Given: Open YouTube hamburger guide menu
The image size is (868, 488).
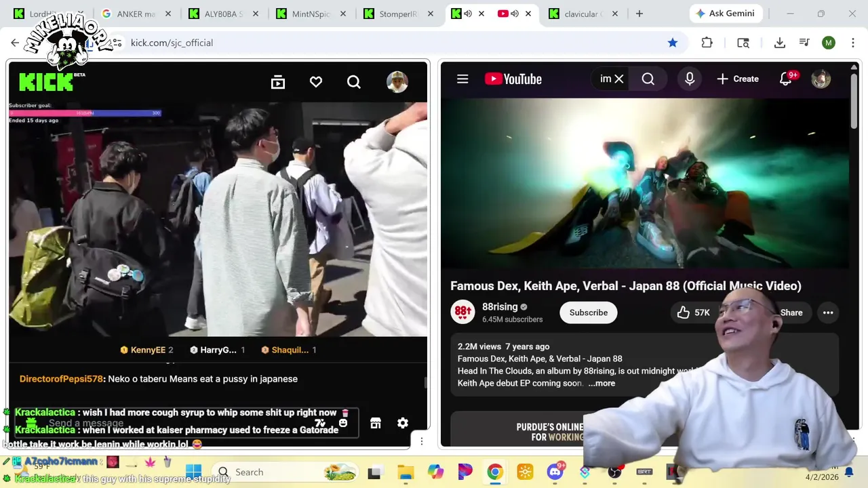Looking at the screenshot, I should pyautogui.click(x=462, y=79).
